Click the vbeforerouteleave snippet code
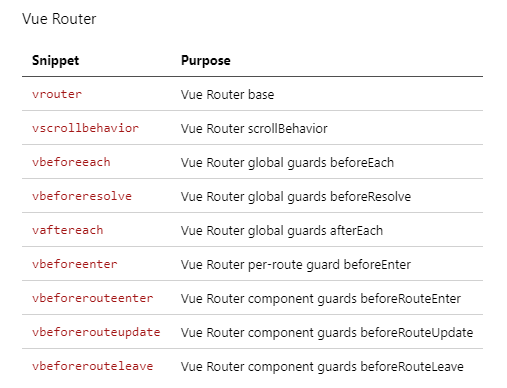 (x=93, y=366)
